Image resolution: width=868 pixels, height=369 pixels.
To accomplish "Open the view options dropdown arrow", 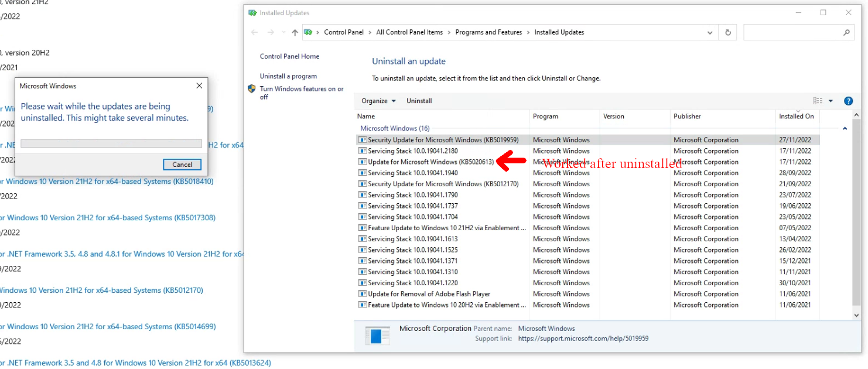I will point(831,101).
